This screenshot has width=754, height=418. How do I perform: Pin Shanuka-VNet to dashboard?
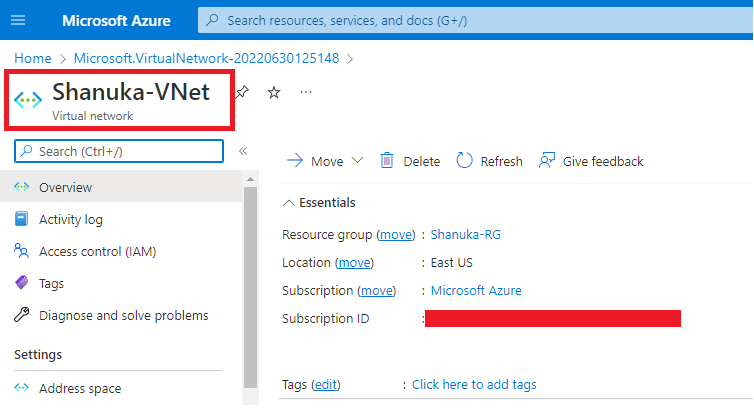(x=242, y=92)
